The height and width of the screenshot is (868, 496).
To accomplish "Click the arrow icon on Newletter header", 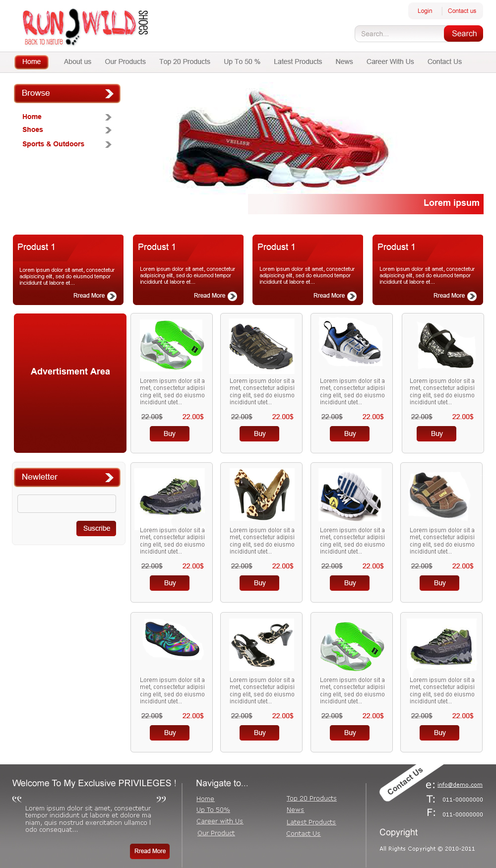I will click(x=109, y=478).
